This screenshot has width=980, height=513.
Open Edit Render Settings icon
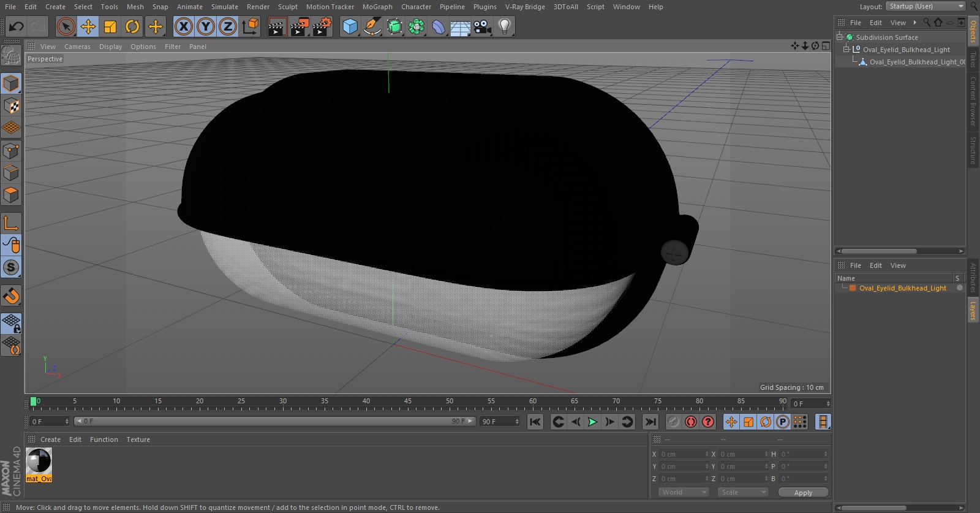click(322, 26)
